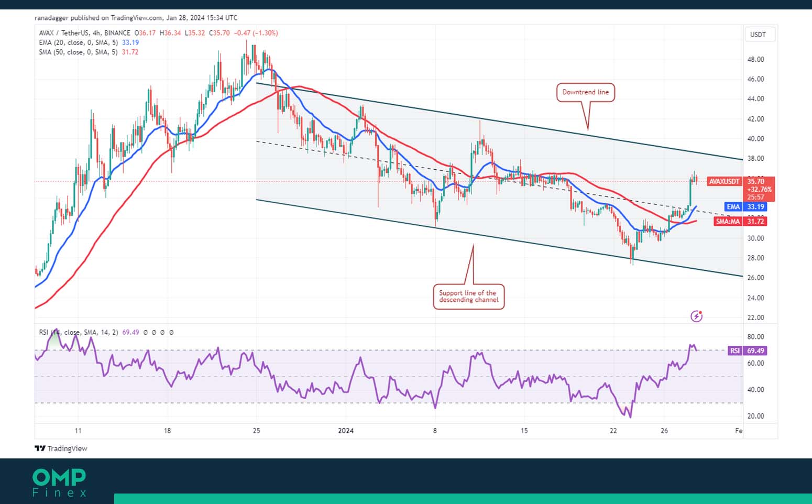Viewport: 812px width, 504px height.
Task: Click 42.00 on the price axis
Action: [755, 119]
